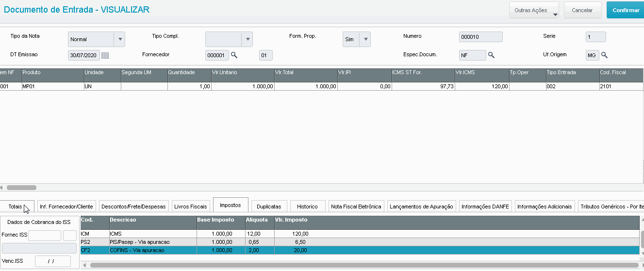Click the Uf.Origem field MG
The image size is (644, 271).
point(592,55)
